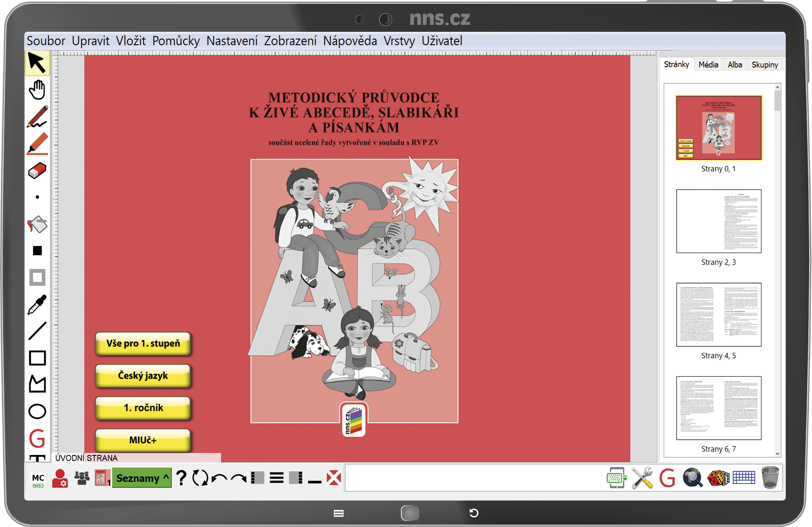Pick the orange highlighter tool
Screen dimensions: 812x527
tap(37, 144)
